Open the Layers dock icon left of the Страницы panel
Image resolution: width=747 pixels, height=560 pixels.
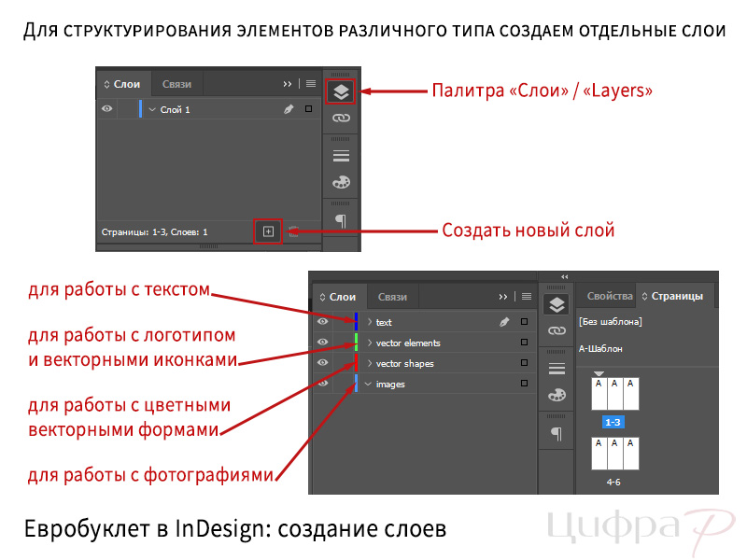coord(557,305)
